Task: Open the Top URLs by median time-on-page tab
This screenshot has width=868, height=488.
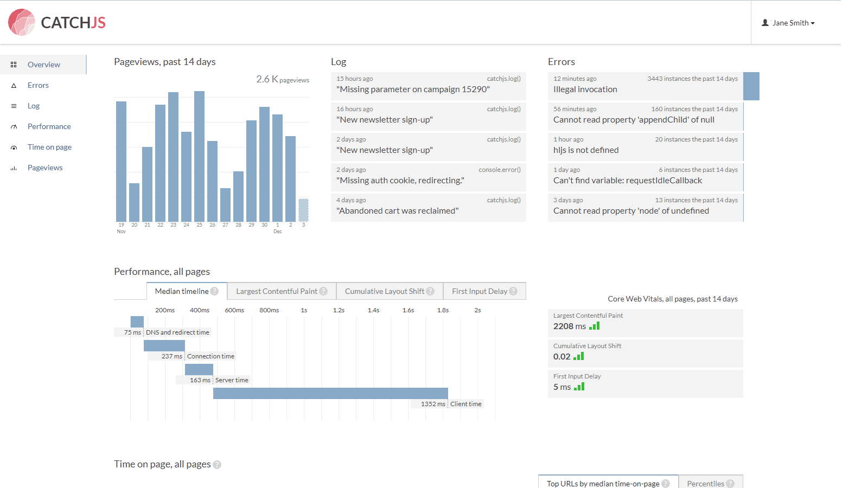Action: point(604,483)
